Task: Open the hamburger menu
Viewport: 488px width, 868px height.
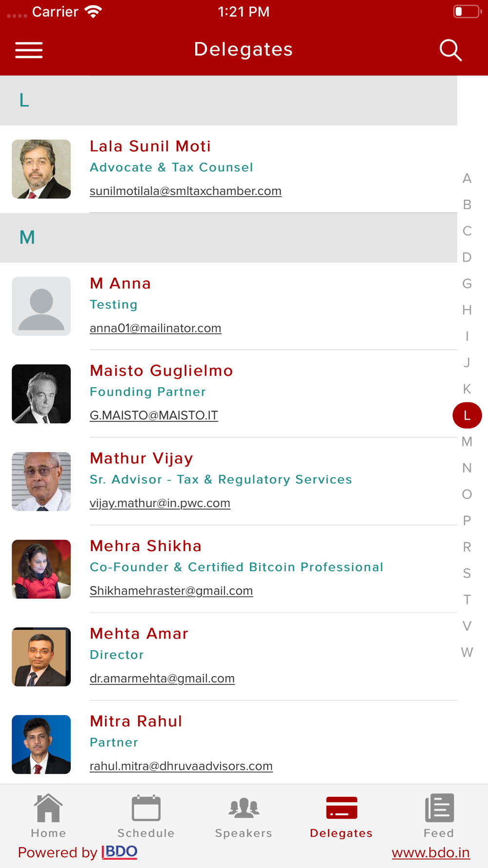Action: (x=29, y=50)
